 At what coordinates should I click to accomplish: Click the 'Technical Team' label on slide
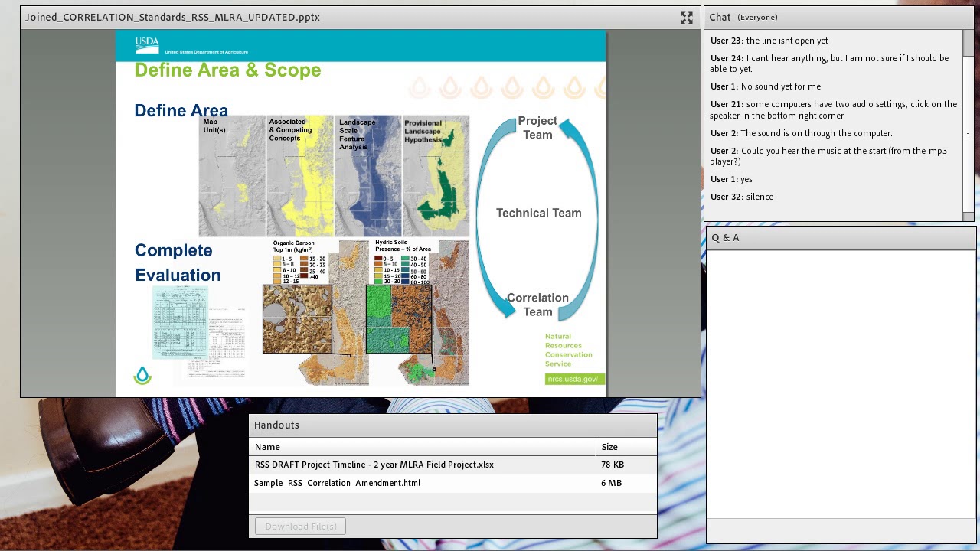pyautogui.click(x=538, y=213)
